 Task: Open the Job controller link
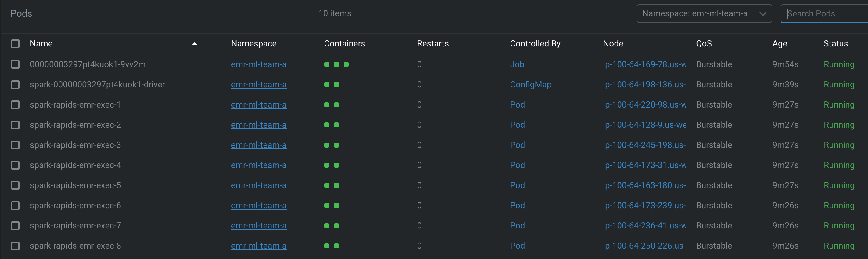(517, 64)
